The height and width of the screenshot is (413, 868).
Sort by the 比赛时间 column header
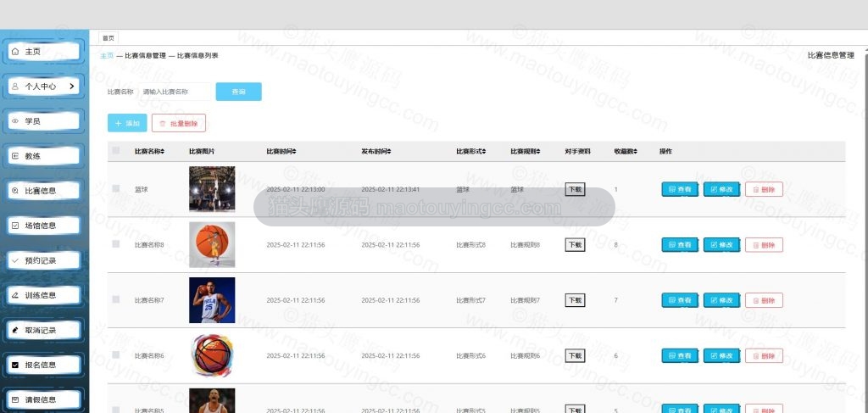[x=281, y=151]
